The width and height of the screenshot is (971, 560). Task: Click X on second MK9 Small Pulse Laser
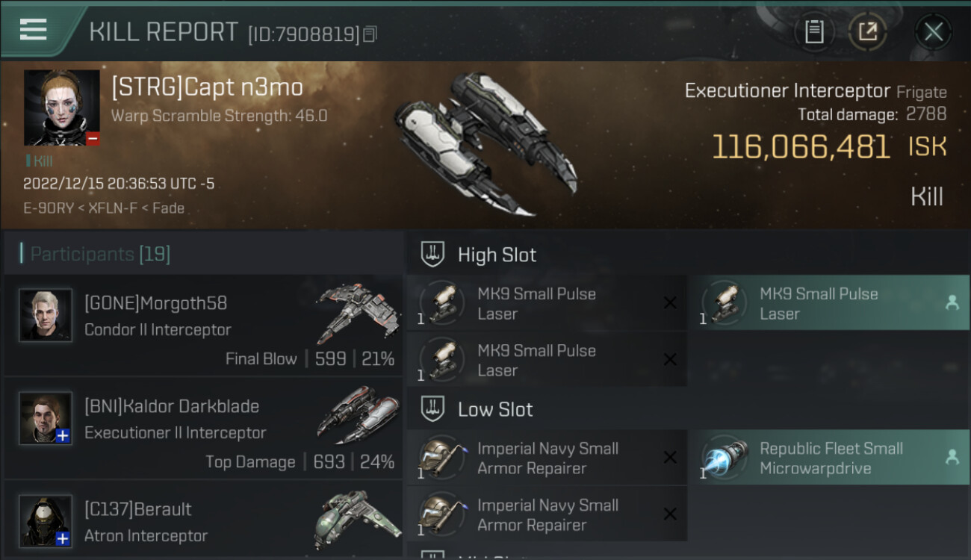[x=670, y=359]
